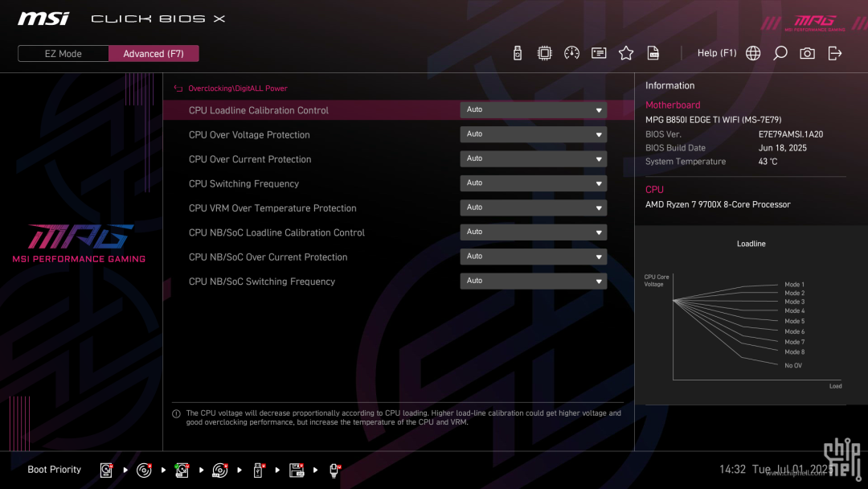Open the speedometer gauge icon
This screenshot has width=868, height=489.
pos(572,53)
